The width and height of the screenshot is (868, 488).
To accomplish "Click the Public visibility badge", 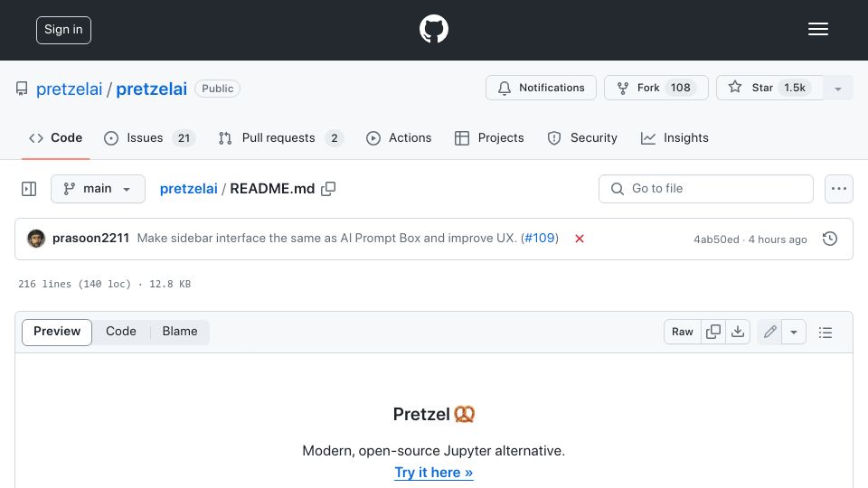I will click(x=217, y=89).
